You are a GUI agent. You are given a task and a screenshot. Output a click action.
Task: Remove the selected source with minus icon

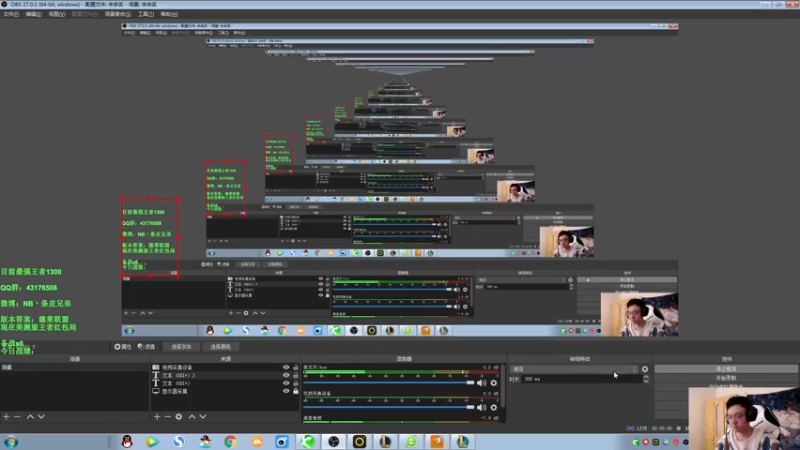pyautogui.click(x=167, y=417)
